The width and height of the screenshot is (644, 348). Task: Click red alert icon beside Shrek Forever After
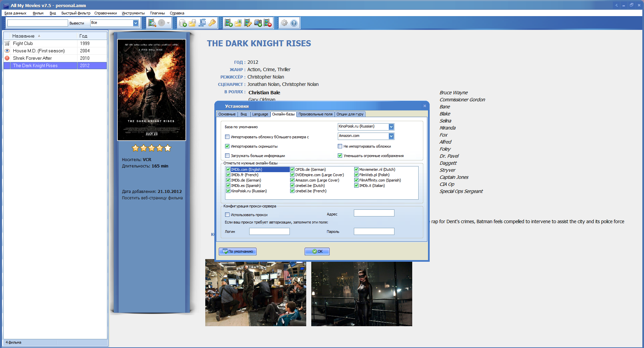(7, 58)
